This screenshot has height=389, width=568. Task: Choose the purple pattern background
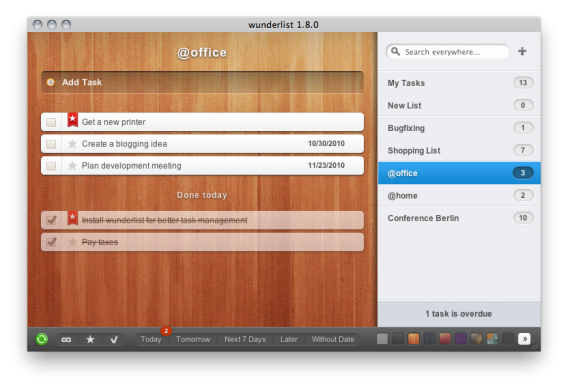coord(460,339)
